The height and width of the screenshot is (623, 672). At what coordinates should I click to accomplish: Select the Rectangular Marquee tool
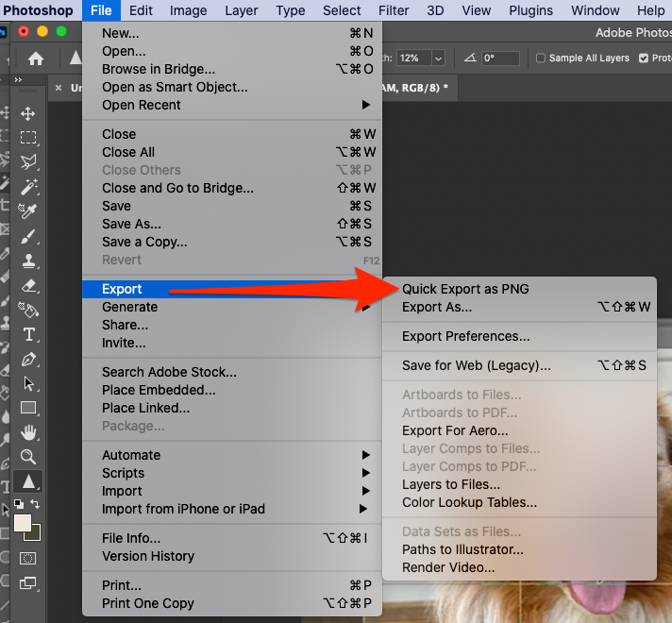pyautogui.click(x=28, y=138)
